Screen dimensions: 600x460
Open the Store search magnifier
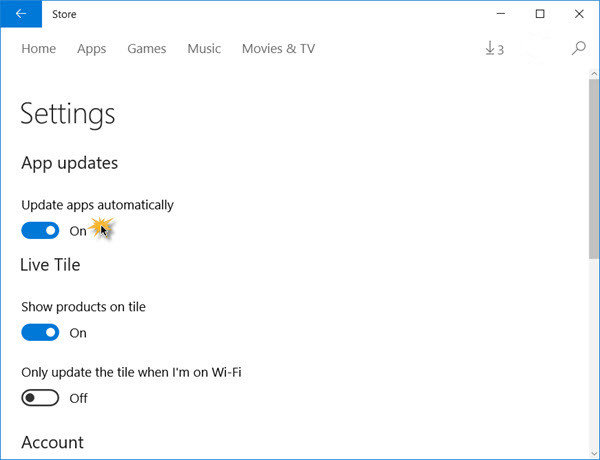(x=579, y=48)
